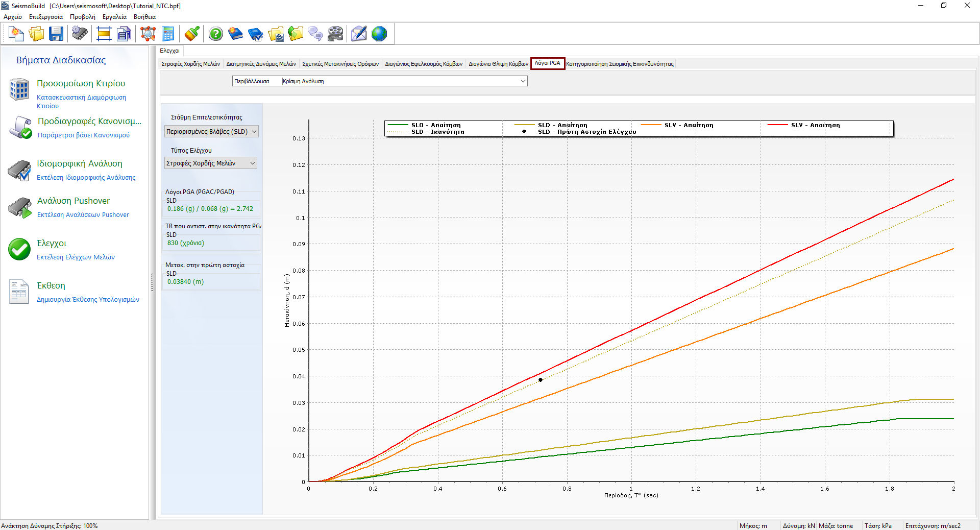Viewport: 980px width, 530px height.
Task: Click the green checkmark Έλεγχοι icon
Action: (x=19, y=249)
